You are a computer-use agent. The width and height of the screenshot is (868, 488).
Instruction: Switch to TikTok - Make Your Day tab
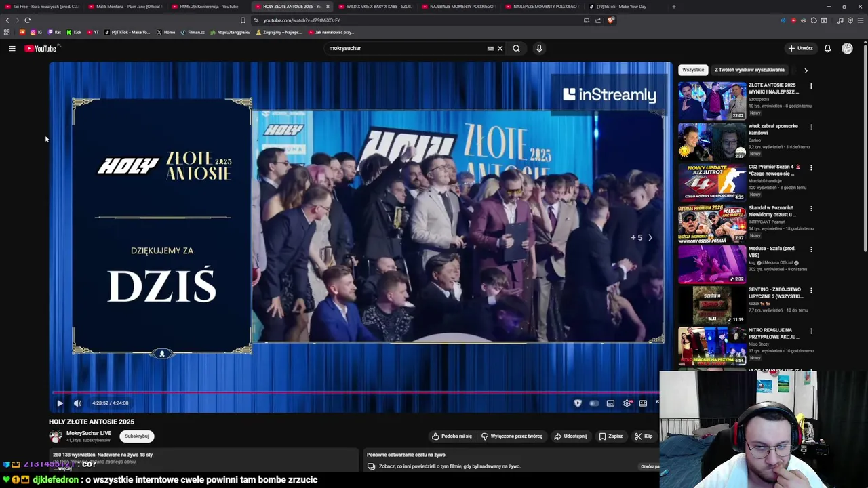(625, 7)
